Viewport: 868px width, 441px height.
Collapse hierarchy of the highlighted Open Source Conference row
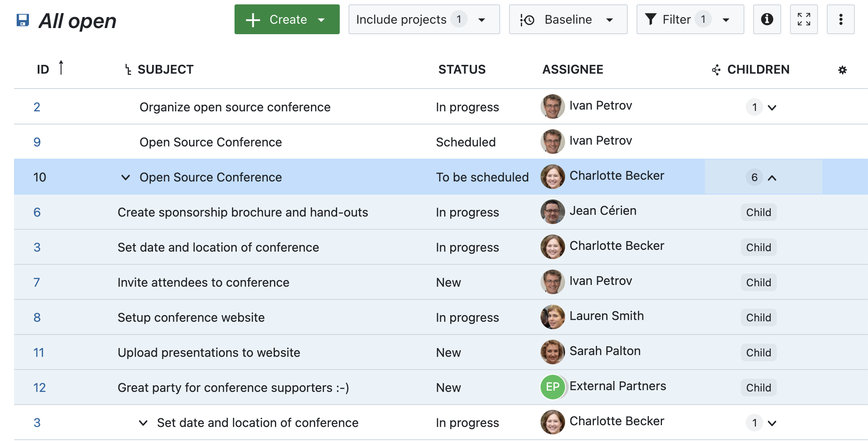coord(125,178)
